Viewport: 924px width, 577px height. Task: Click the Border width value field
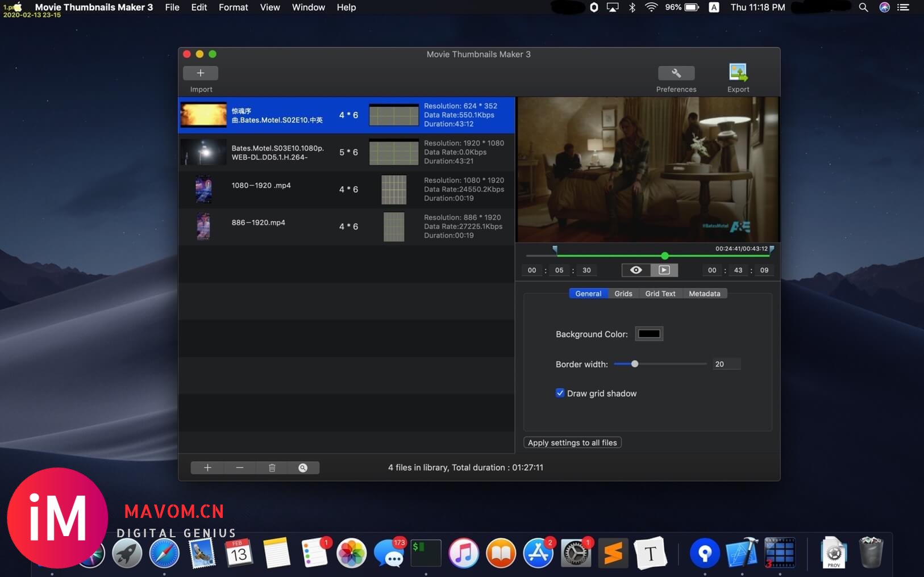[726, 364]
